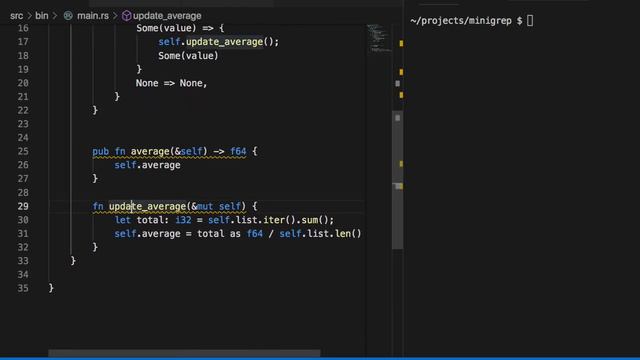Screen dimensions: 640x360
Task: Click the vertical editor scrollbar thumb
Action: coord(398,180)
